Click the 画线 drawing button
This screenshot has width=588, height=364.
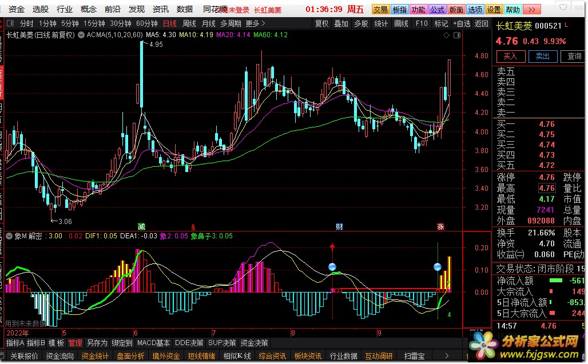(402, 23)
